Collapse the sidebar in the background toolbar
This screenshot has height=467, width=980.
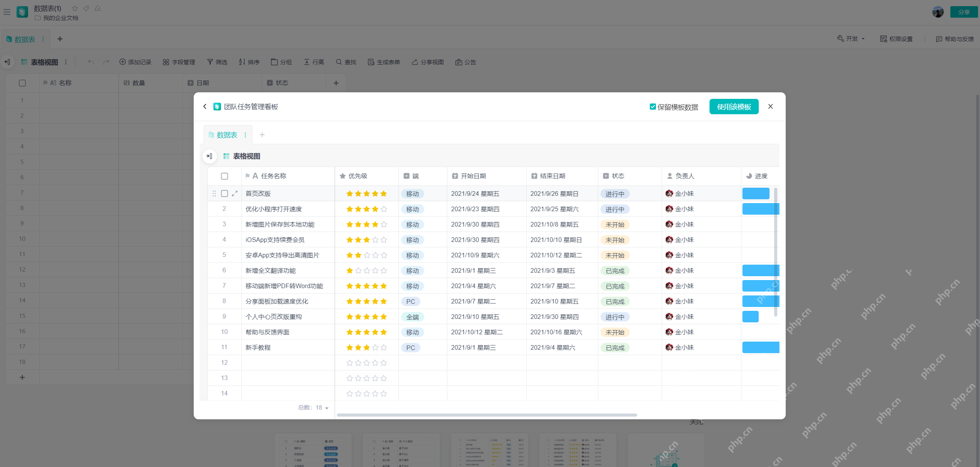coord(7,62)
